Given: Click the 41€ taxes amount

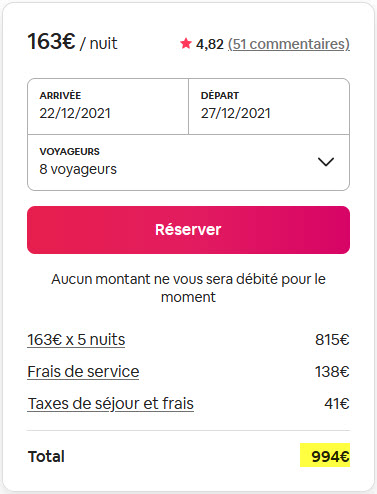Looking at the screenshot, I should [337, 404].
